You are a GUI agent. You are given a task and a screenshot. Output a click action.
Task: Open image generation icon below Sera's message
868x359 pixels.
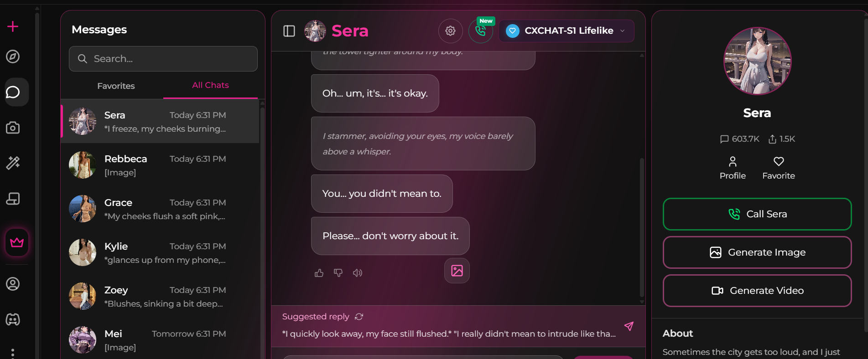[x=457, y=271]
